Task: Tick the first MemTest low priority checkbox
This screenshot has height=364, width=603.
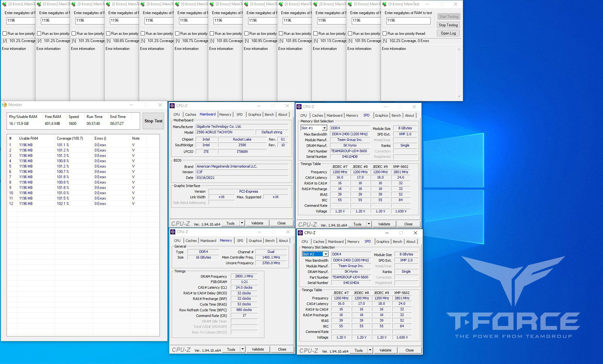Action: pyautogui.click(x=5, y=34)
